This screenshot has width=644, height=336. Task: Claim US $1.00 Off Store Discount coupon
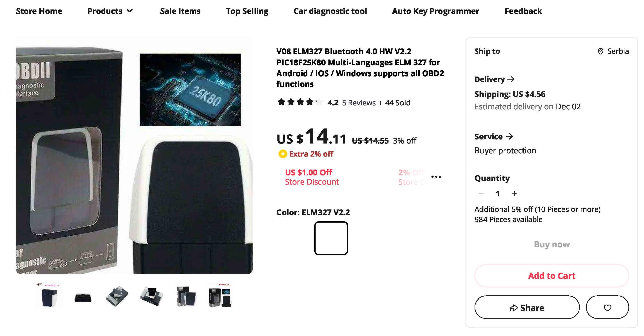312,177
